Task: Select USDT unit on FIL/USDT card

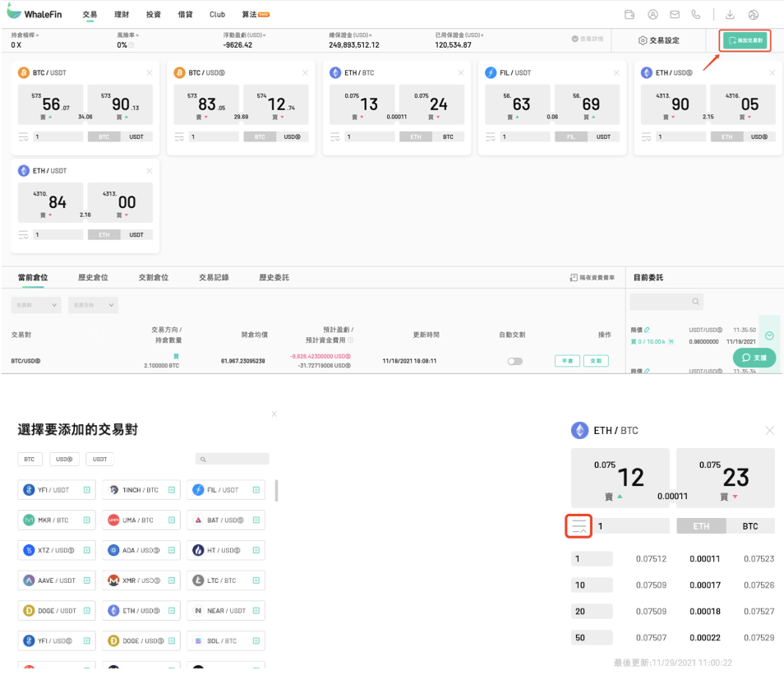Action: 603,136
